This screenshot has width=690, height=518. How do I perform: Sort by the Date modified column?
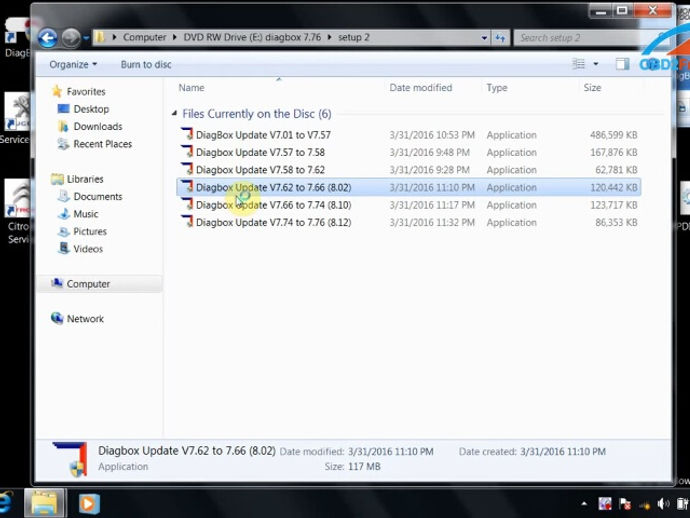point(421,88)
